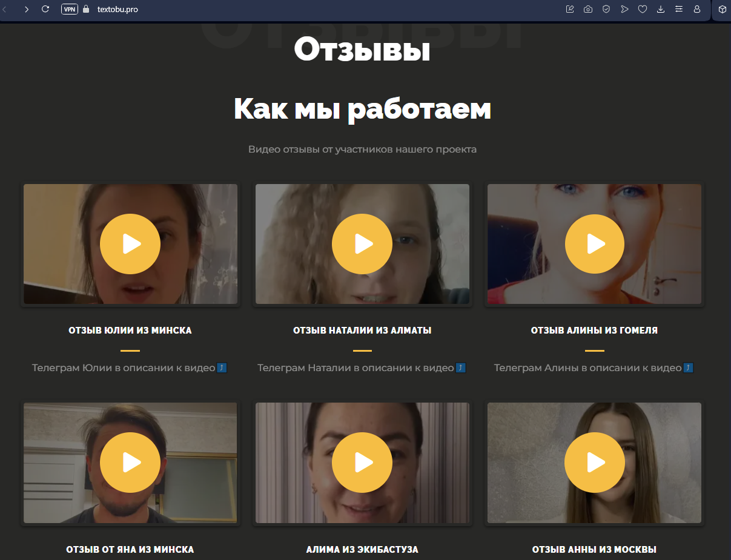Navigate forward using the arrow
The image size is (731, 560).
(x=26, y=9)
